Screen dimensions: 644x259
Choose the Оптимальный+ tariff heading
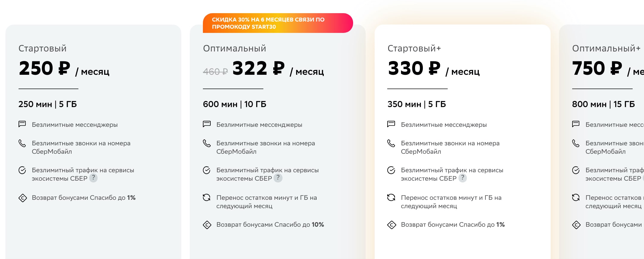click(606, 48)
